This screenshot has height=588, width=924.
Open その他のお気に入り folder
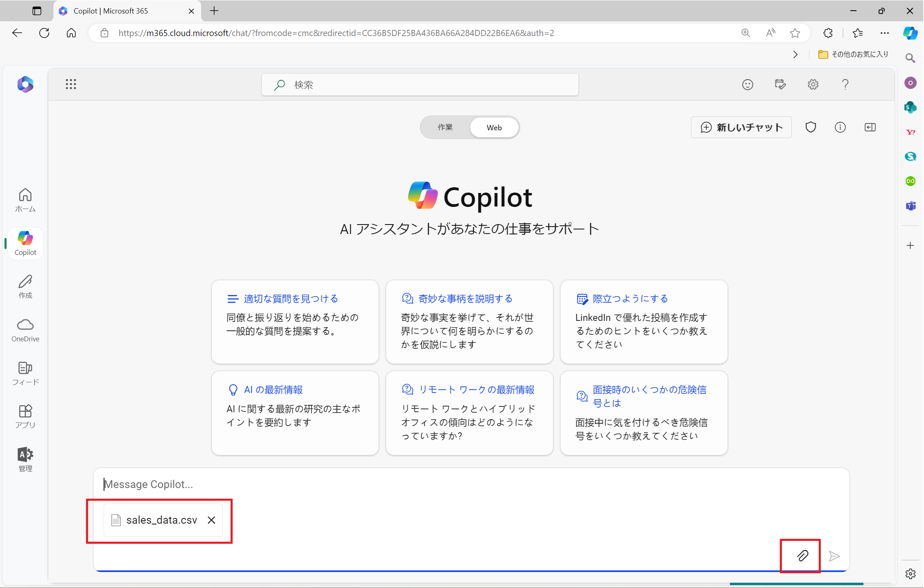coord(853,54)
